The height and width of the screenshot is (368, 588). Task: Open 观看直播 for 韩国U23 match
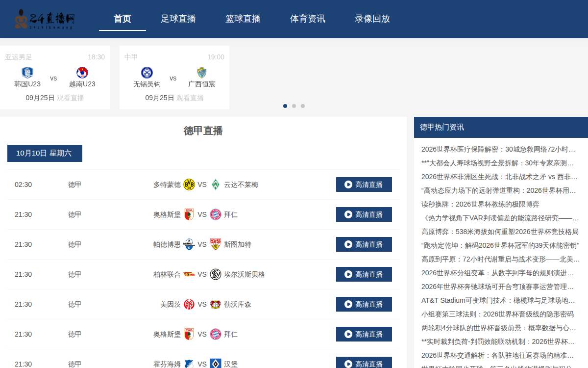click(x=71, y=98)
